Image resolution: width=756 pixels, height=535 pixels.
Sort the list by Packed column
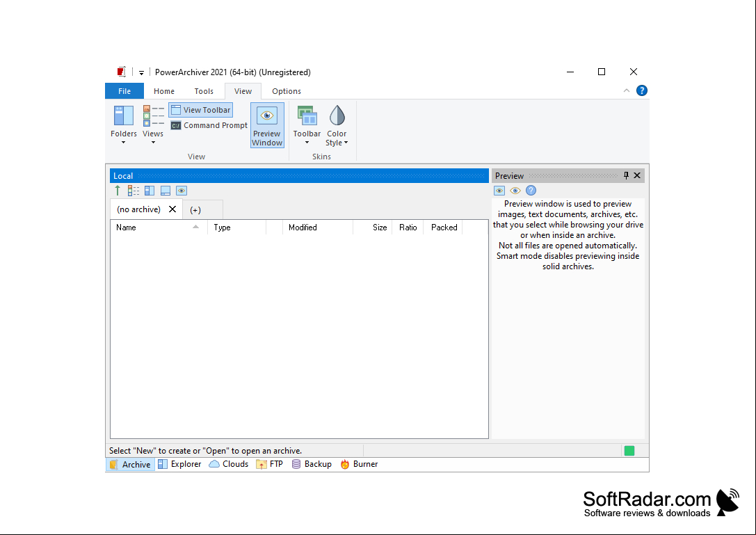pyautogui.click(x=443, y=227)
